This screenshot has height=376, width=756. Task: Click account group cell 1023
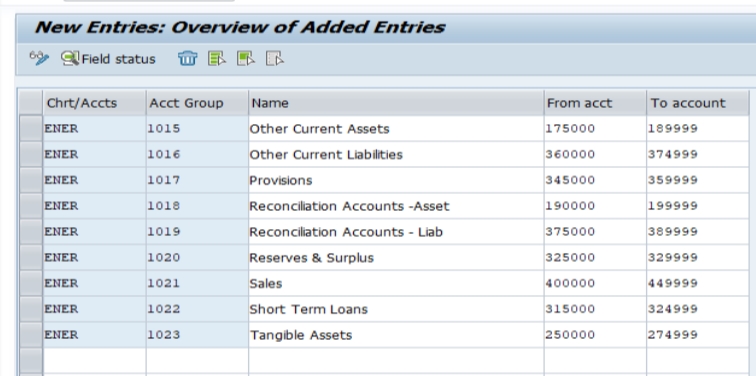coord(197,335)
